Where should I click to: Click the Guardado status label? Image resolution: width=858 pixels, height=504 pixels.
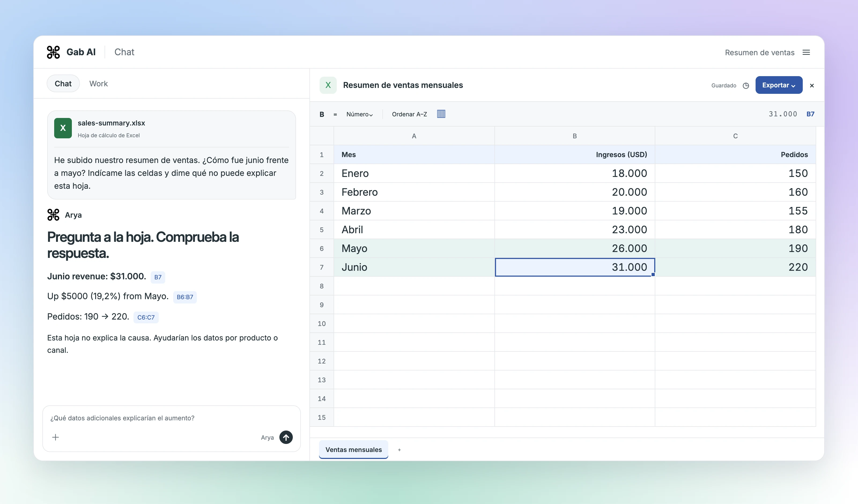(723, 86)
